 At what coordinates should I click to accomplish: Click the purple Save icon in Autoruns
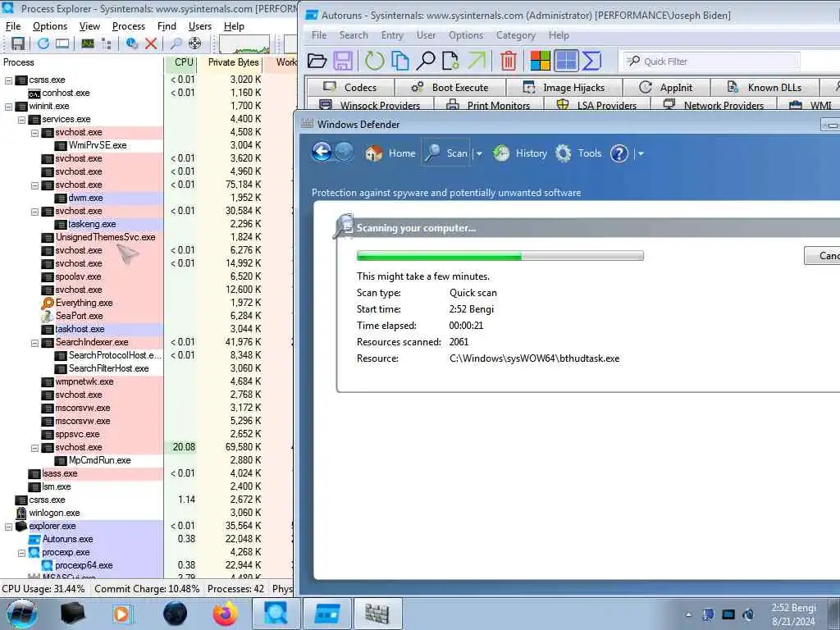point(343,61)
